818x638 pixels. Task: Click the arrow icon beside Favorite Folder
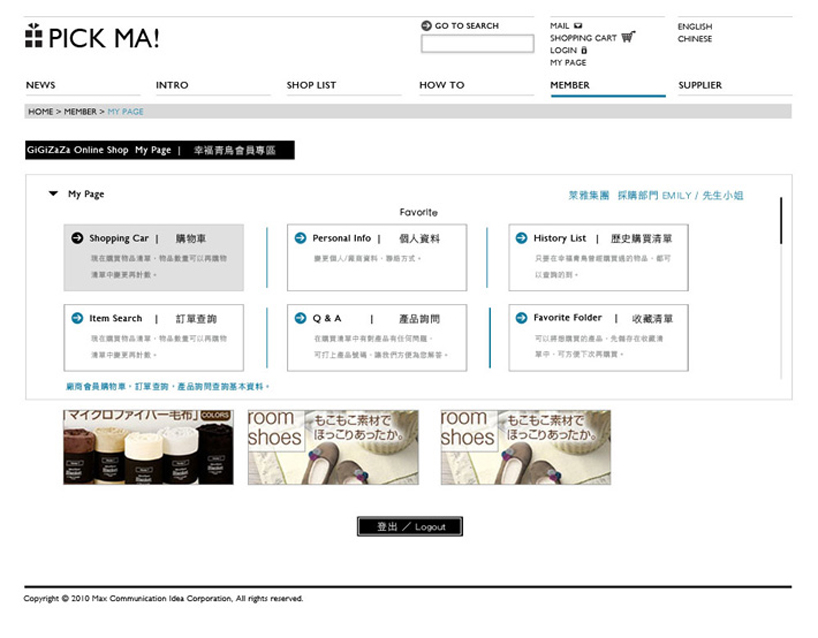pyautogui.click(x=521, y=318)
